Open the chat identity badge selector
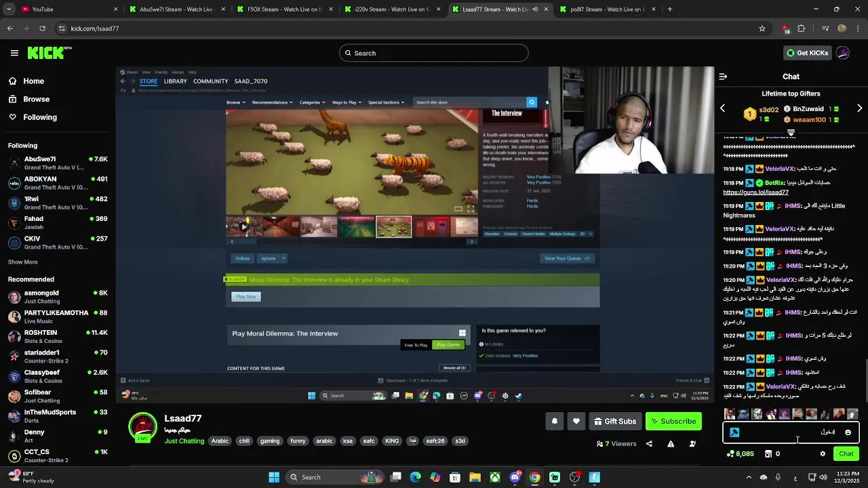The image size is (868, 488). [x=734, y=432]
